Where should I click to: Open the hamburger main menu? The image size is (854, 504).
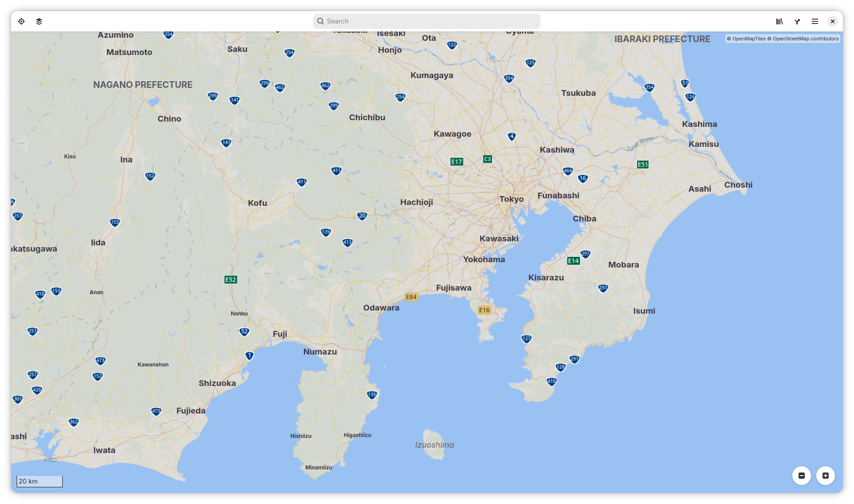point(815,21)
